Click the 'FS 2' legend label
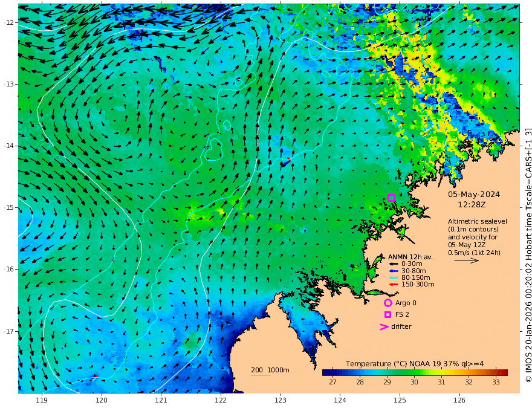 coord(402,314)
